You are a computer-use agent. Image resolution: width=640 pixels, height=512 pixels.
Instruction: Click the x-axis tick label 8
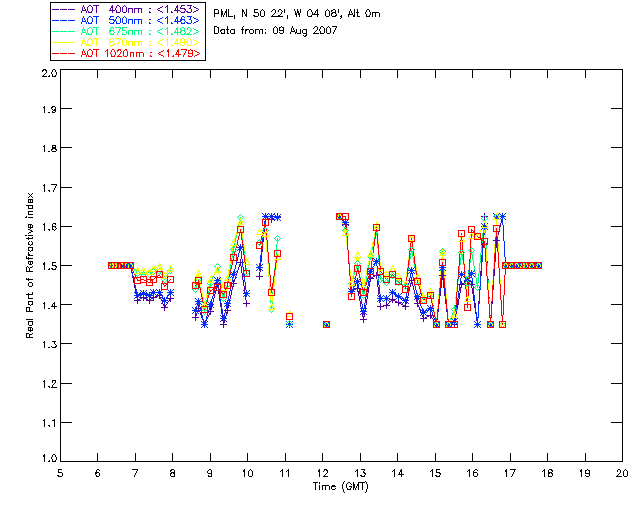coord(173,473)
